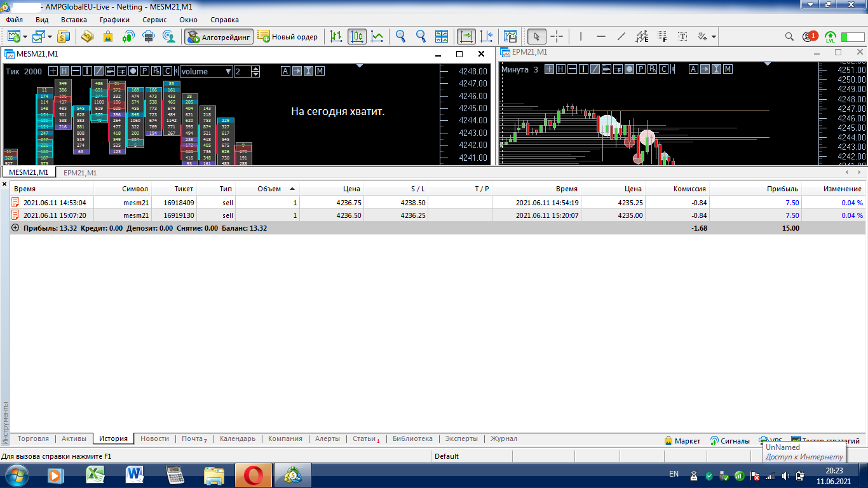The height and width of the screenshot is (488, 868).
Task: Draw a vertical line
Action: pyautogui.click(x=581, y=36)
